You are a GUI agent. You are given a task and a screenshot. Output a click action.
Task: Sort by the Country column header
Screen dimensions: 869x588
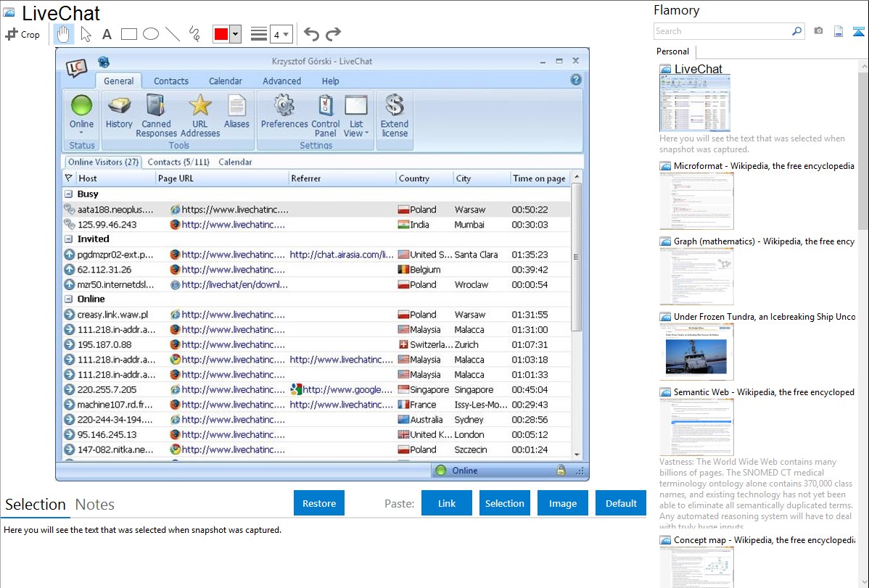click(x=414, y=178)
